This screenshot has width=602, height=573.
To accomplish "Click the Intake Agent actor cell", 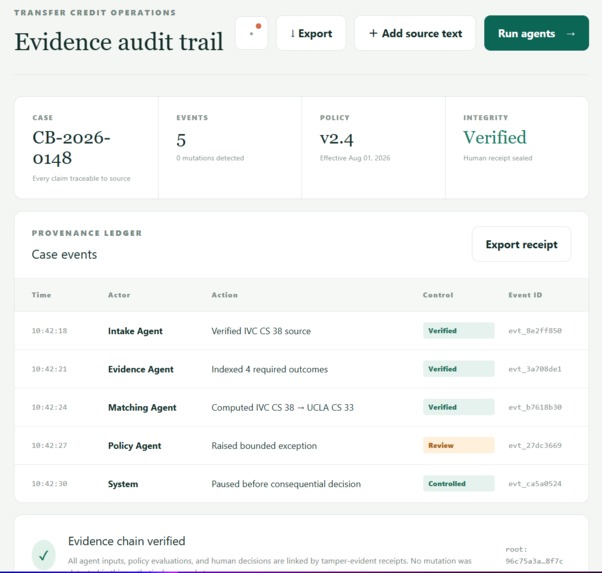I will (135, 331).
